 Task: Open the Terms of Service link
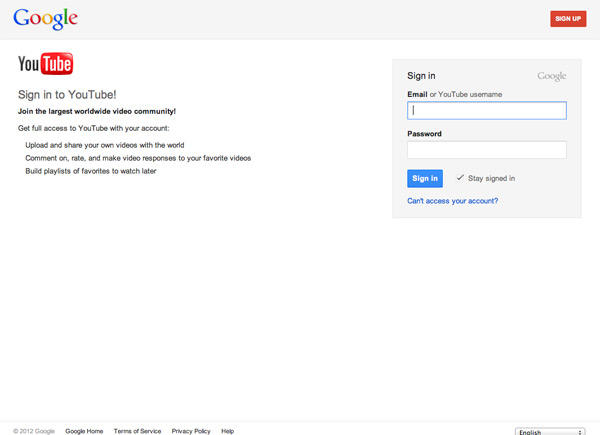click(137, 431)
